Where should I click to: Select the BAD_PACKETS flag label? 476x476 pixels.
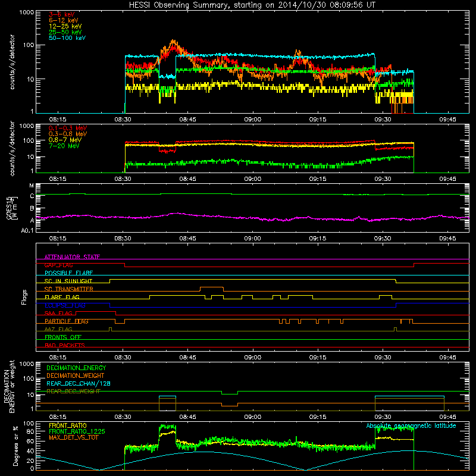[x=65, y=345]
